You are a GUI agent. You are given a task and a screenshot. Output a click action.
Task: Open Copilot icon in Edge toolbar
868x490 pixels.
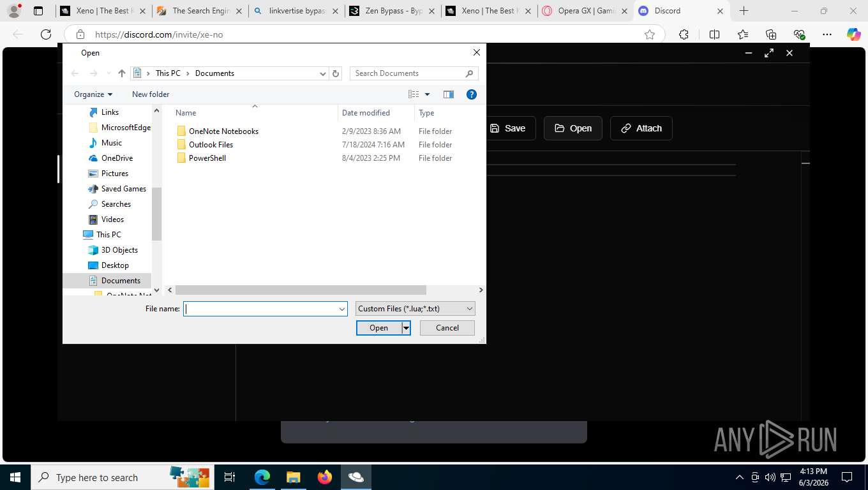(x=853, y=34)
